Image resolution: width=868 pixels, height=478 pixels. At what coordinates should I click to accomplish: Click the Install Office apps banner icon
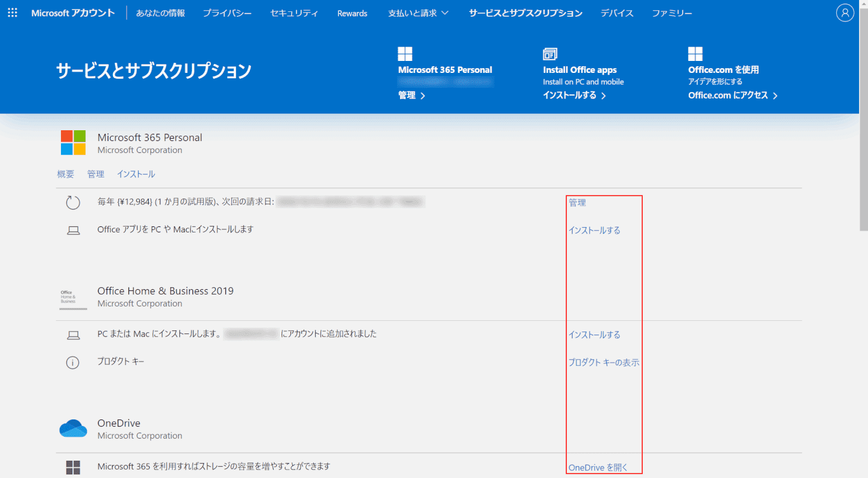pos(550,54)
